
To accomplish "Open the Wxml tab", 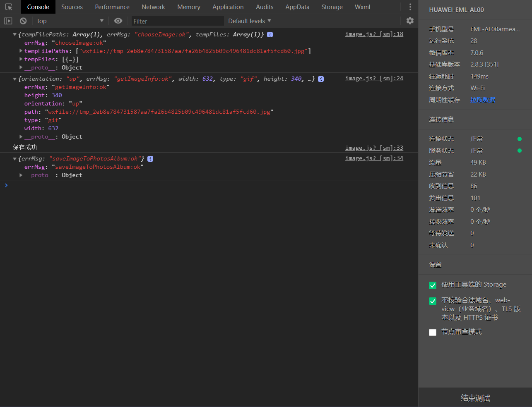I will tap(363, 7).
